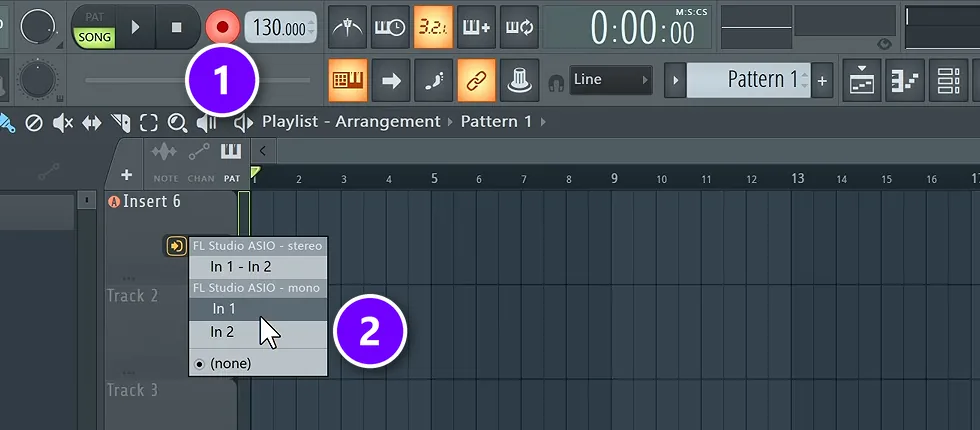
Task: Click the M:S:CS time format label
Action: click(x=691, y=12)
